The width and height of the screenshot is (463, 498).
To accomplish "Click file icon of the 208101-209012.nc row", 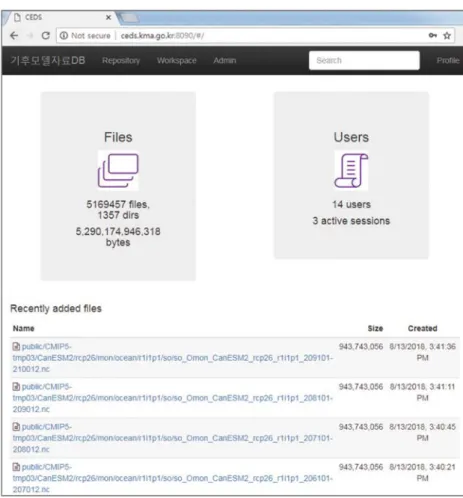I will coord(16,387).
